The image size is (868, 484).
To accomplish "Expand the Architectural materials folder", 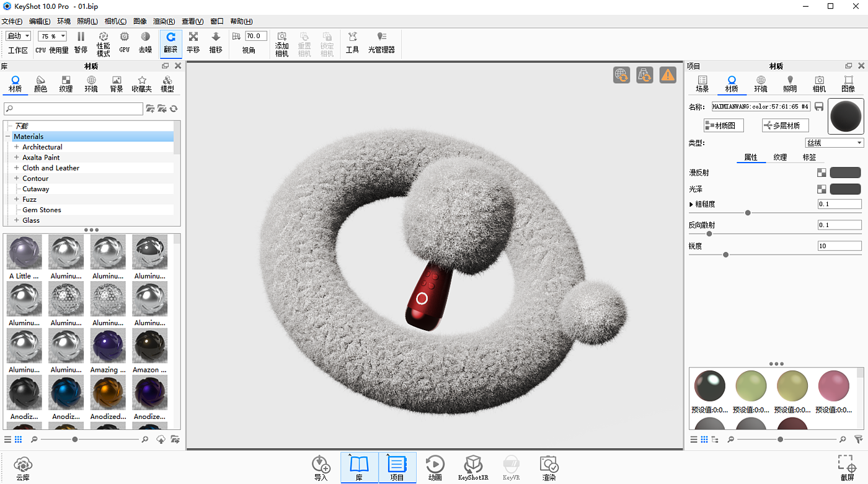I will [x=17, y=147].
